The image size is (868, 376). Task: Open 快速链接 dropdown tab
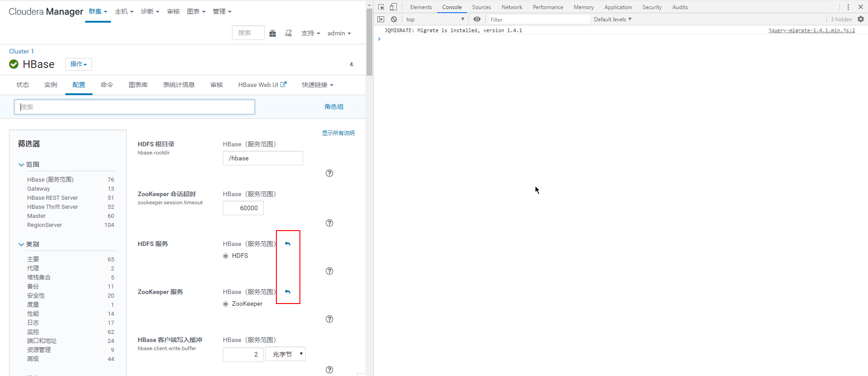point(318,85)
